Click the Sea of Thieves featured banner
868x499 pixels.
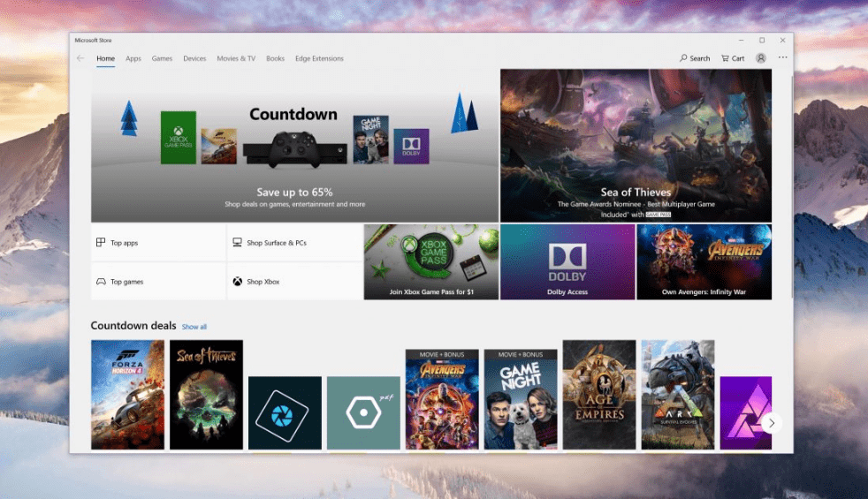coord(636,146)
